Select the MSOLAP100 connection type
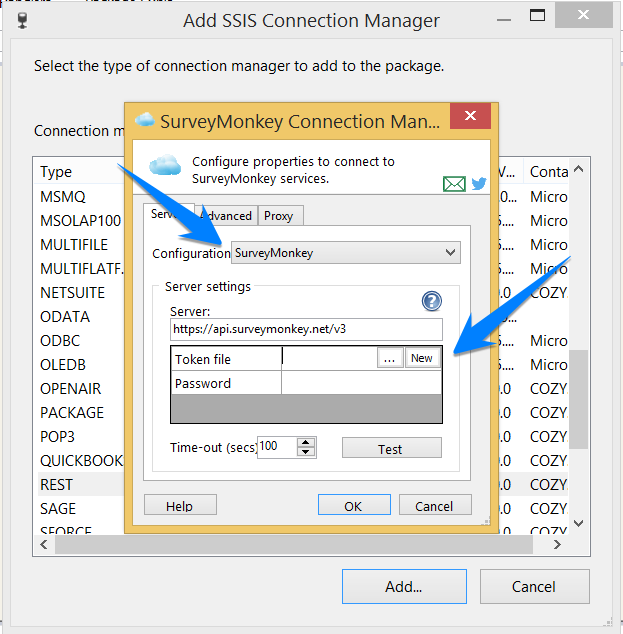623x634 pixels. (x=80, y=221)
